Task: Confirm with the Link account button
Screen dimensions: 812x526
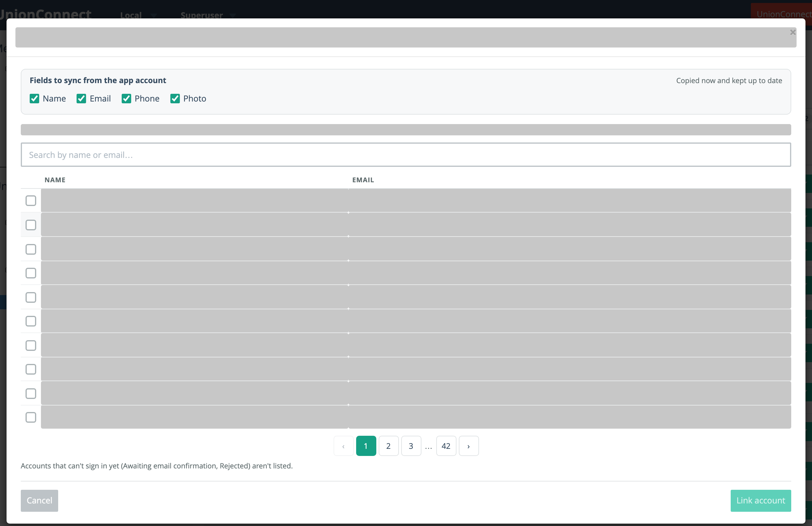Action: coord(760,500)
